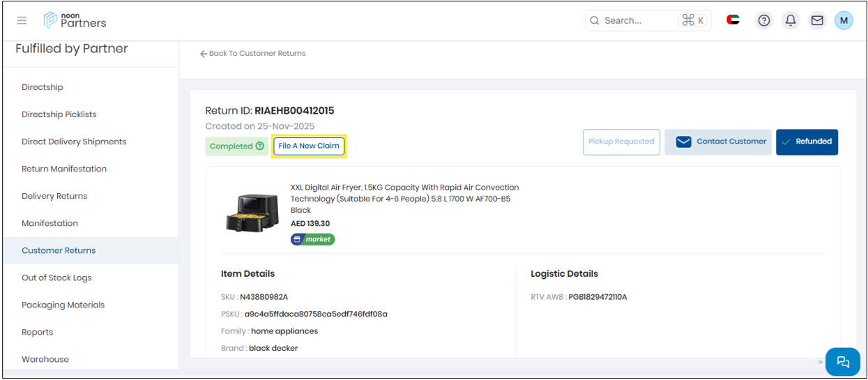
Task: Open the hamburger navigation menu
Action: click(x=22, y=20)
